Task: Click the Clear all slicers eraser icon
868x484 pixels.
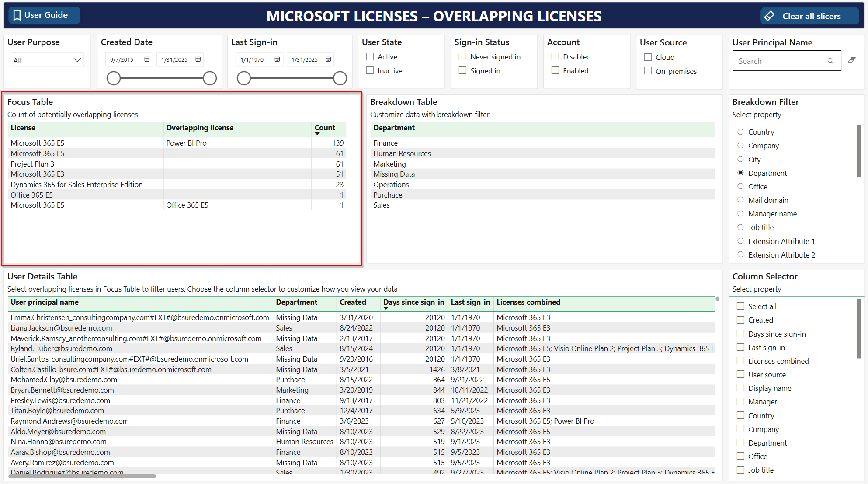Action: tap(770, 16)
